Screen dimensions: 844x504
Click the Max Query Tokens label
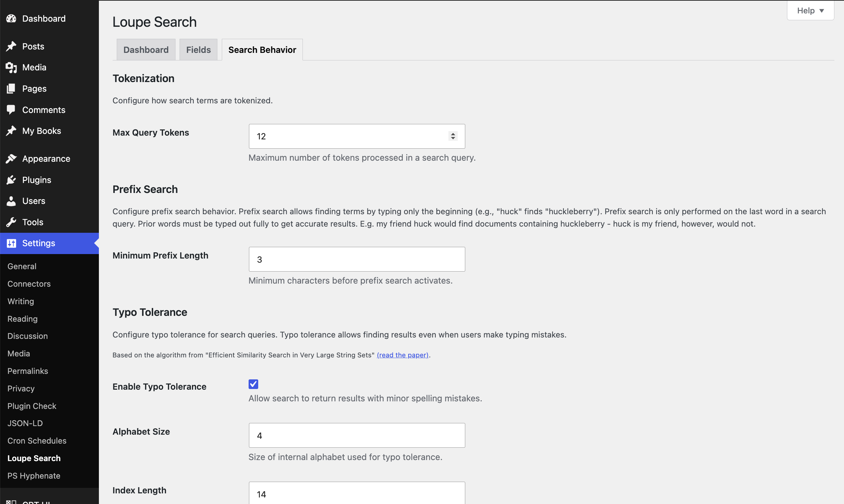click(151, 133)
